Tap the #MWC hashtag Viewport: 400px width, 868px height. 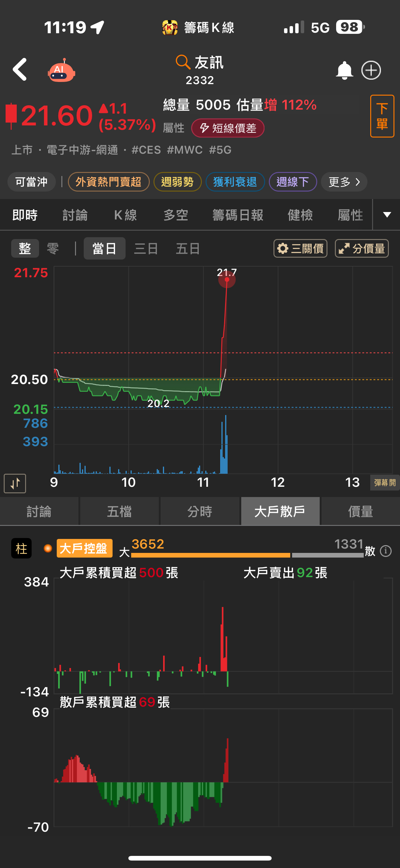(185, 150)
